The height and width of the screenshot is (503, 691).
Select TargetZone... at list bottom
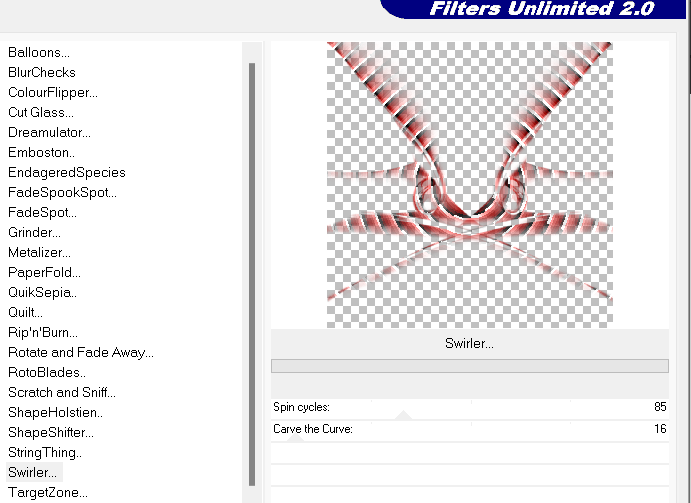pyautogui.click(x=47, y=492)
